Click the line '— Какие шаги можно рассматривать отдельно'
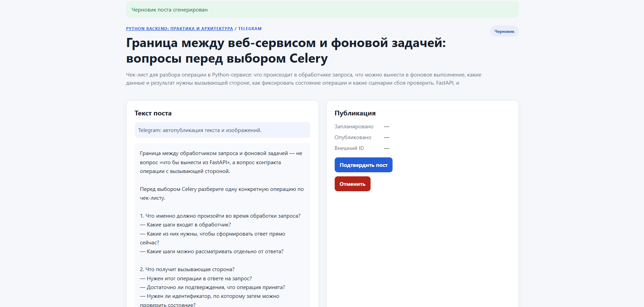This screenshot has width=644, height=307. tap(212, 251)
